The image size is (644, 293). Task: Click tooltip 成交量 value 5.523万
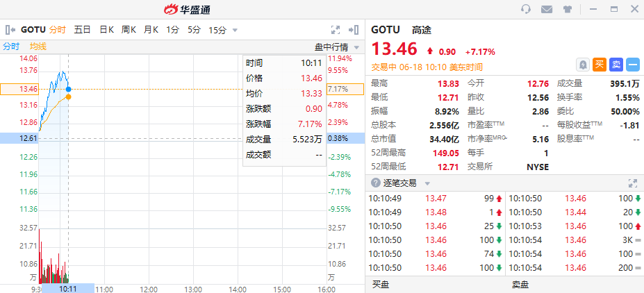[307, 140]
